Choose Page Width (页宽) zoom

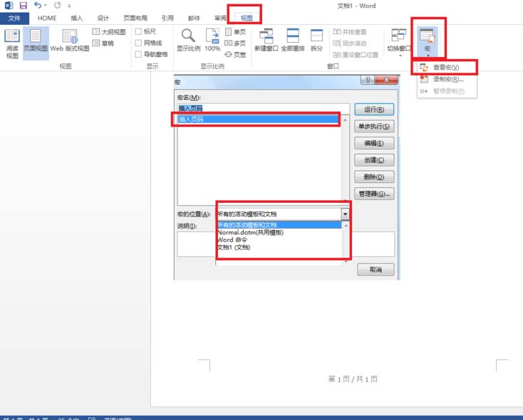[x=235, y=54]
